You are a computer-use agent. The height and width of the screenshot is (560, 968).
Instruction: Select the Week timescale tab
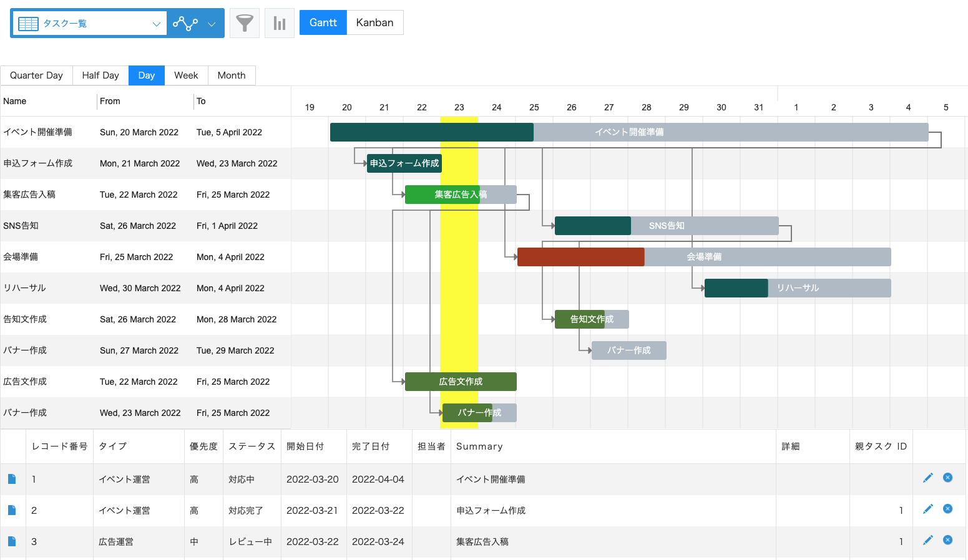(x=186, y=75)
